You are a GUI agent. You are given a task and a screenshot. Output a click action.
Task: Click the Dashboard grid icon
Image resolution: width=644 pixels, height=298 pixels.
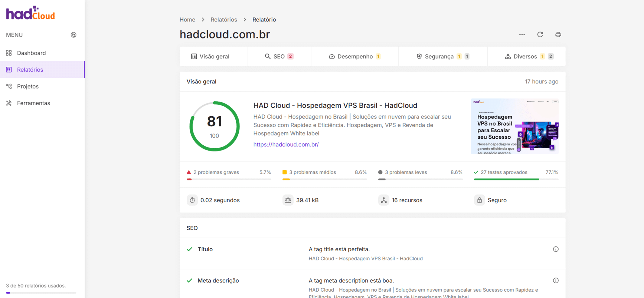[9, 53]
